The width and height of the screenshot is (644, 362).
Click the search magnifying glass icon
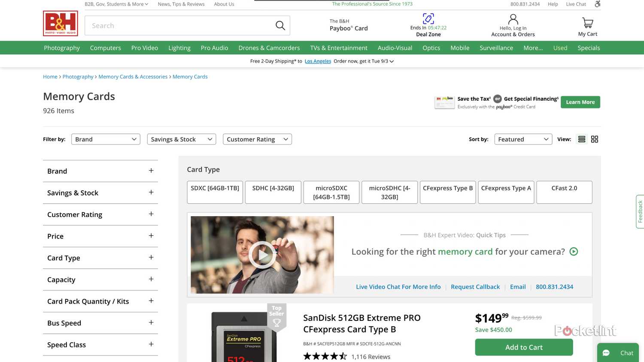pyautogui.click(x=280, y=25)
